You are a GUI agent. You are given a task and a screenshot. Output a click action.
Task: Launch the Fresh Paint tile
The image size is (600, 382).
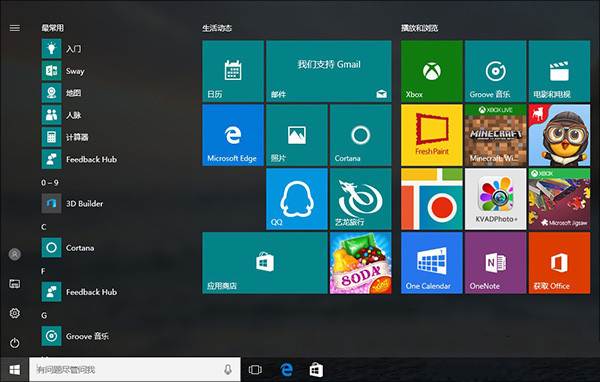point(432,135)
